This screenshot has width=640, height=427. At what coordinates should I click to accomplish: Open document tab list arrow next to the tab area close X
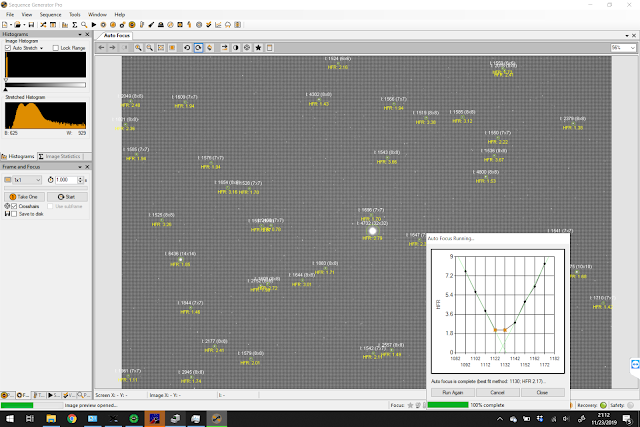[627, 36]
